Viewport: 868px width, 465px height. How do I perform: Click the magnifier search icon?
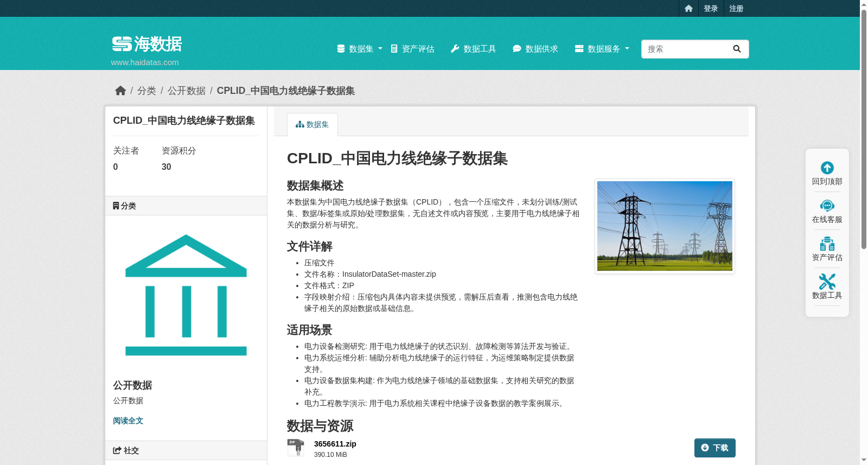pyautogui.click(x=737, y=49)
